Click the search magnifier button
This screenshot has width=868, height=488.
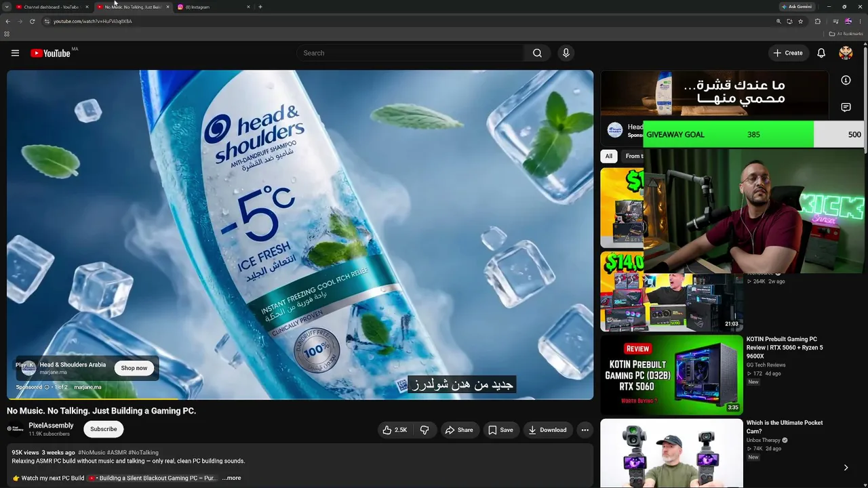537,53
